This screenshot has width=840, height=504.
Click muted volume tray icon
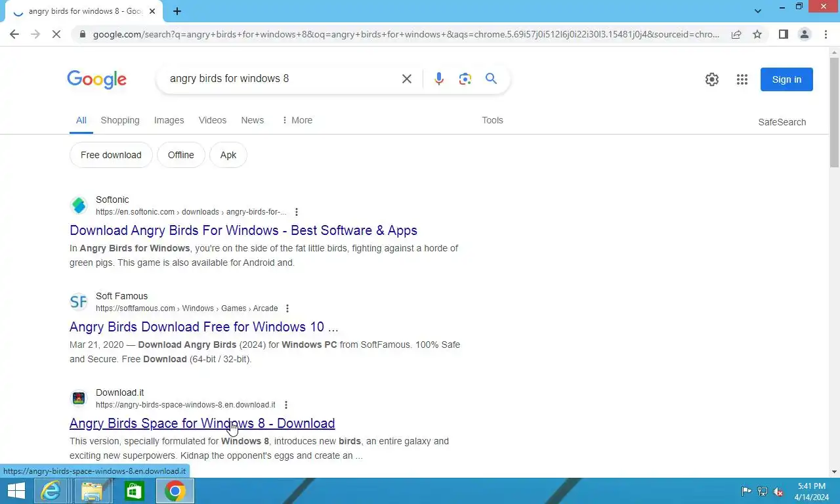[779, 491]
